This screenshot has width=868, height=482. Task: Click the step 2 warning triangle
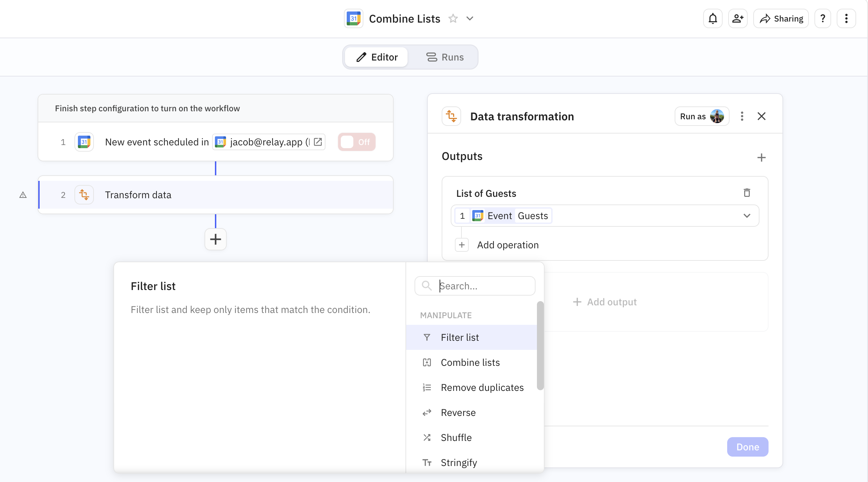click(x=23, y=195)
